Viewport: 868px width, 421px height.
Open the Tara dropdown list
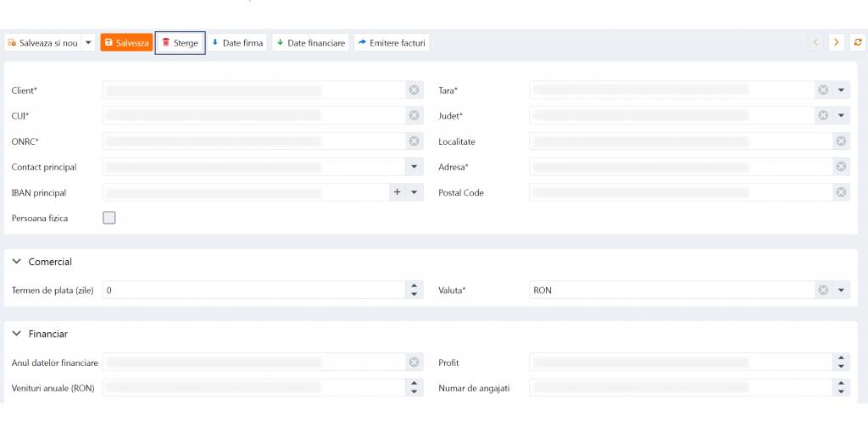click(841, 91)
